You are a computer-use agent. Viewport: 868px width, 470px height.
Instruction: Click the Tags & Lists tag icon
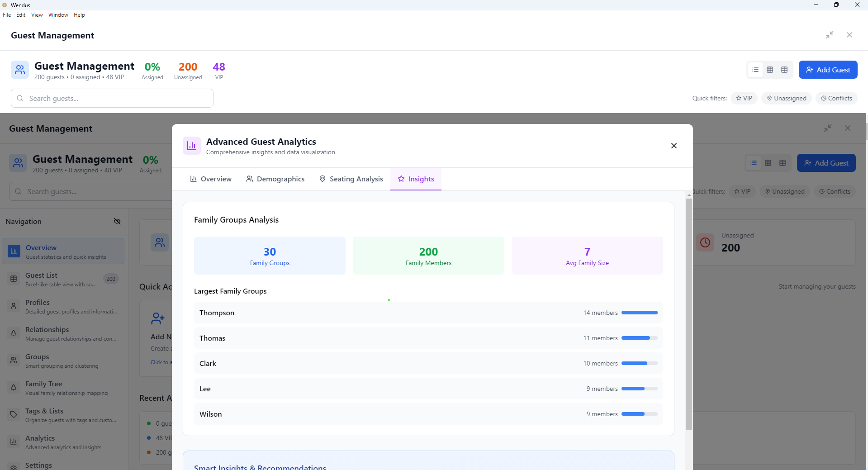coord(13,414)
